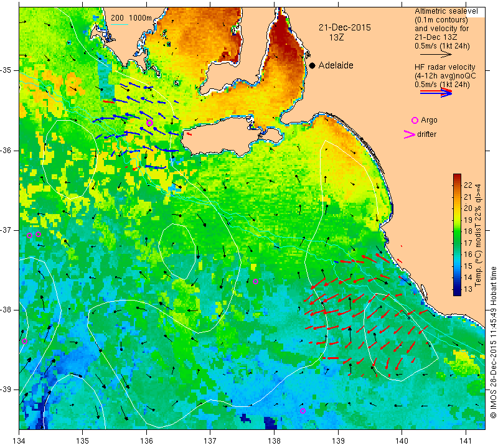Click the colorbar tick label 22
The width and height of the screenshot is (498, 448).
468,185
